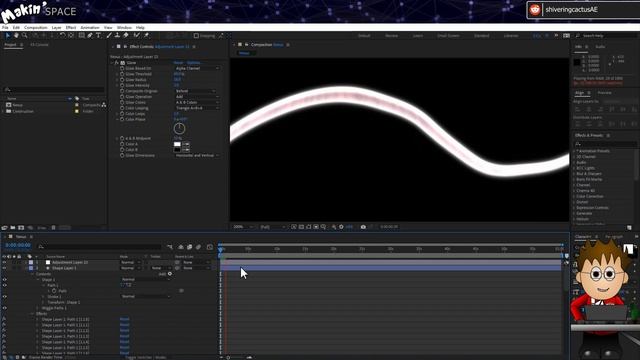Screen dimensions: 640x360
Task: Toggle visibility eye for Shape Layer 1
Action: [x=4, y=268]
